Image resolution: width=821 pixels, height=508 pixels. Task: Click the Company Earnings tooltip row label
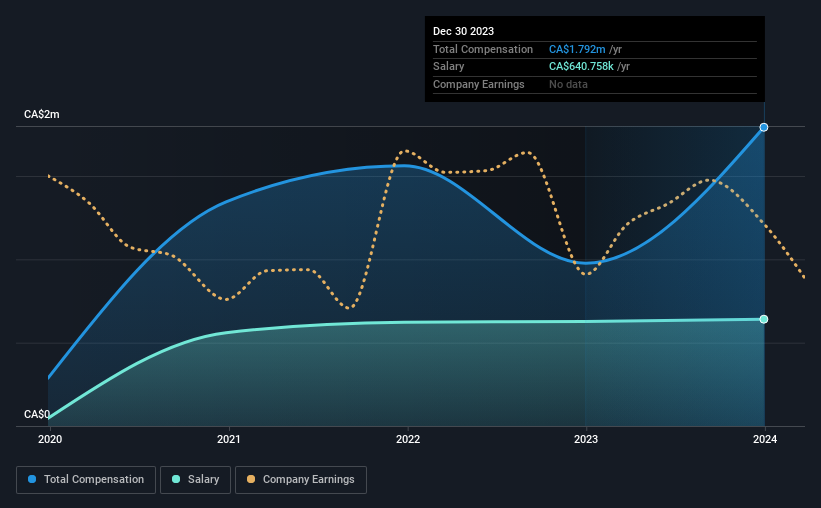tap(479, 84)
